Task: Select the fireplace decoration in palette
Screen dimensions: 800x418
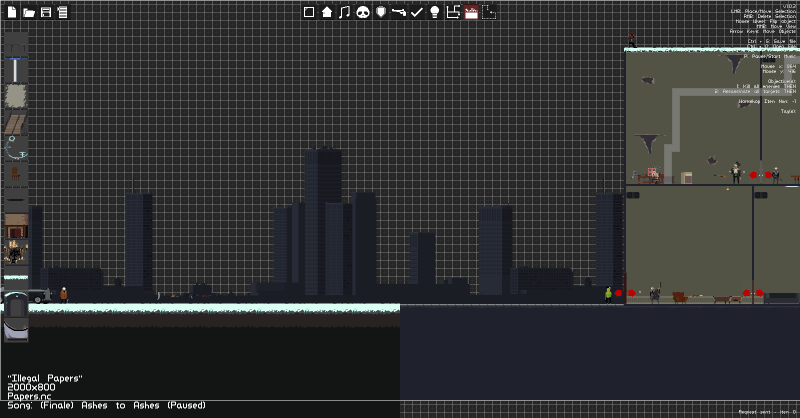Action: (x=15, y=226)
